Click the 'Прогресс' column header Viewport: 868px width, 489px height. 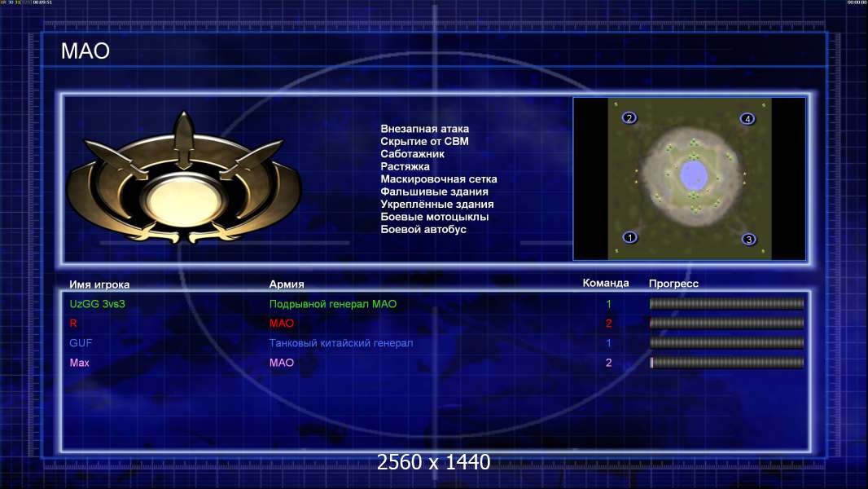[x=673, y=284]
